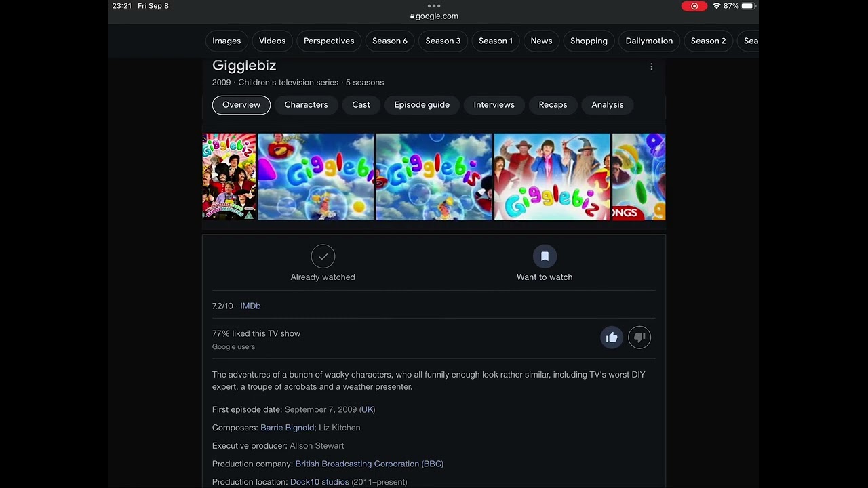Open the Cast tab
The width and height of the screenshot is (868, 488).
361,105
